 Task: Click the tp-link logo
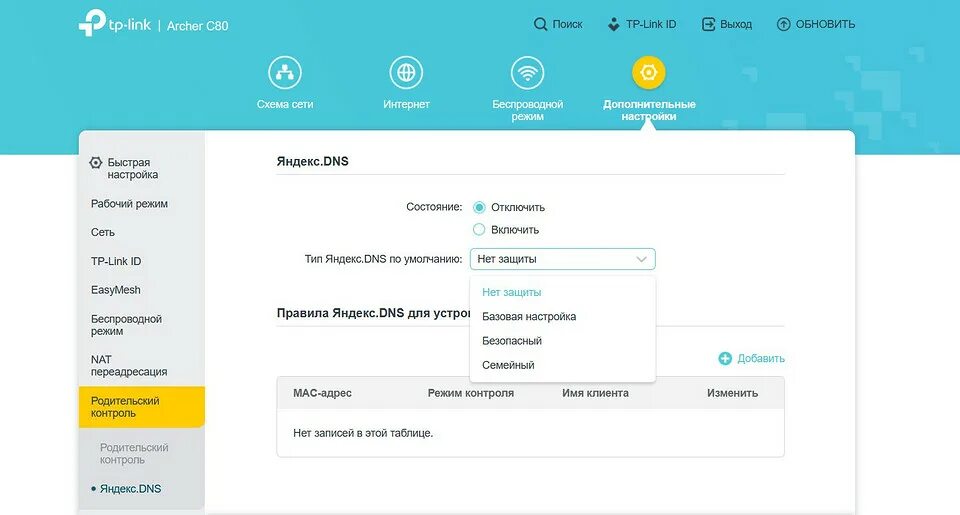[114, 23]
